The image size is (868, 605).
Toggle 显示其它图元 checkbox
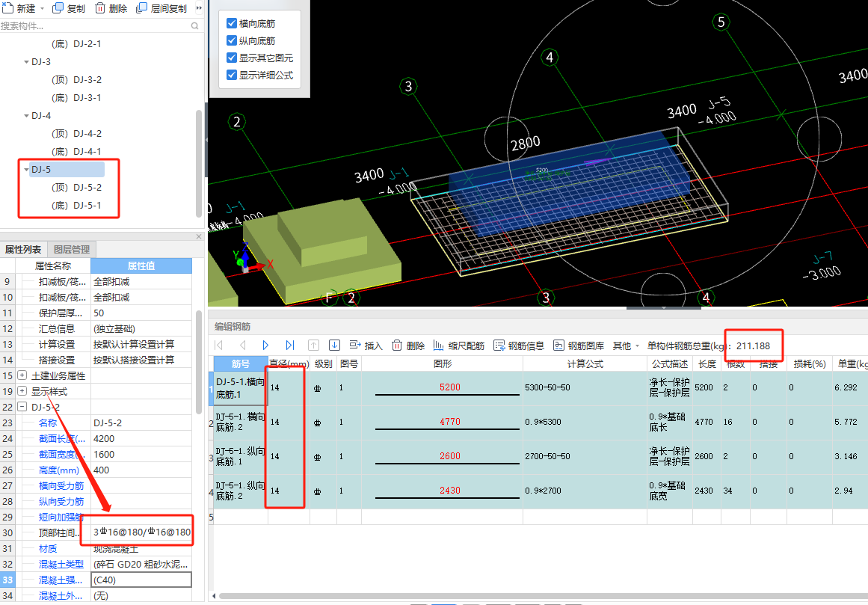click(232, 58)
